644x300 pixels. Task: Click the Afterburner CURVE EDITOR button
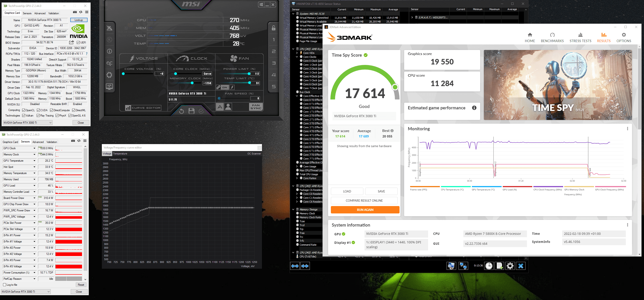[143, 108]
